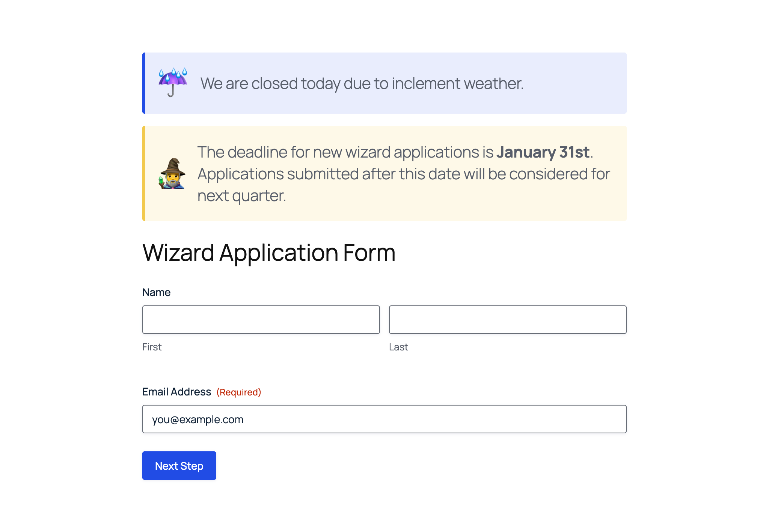
Task: Click the umbrella with rain drops icon
Action: [172, 83]
